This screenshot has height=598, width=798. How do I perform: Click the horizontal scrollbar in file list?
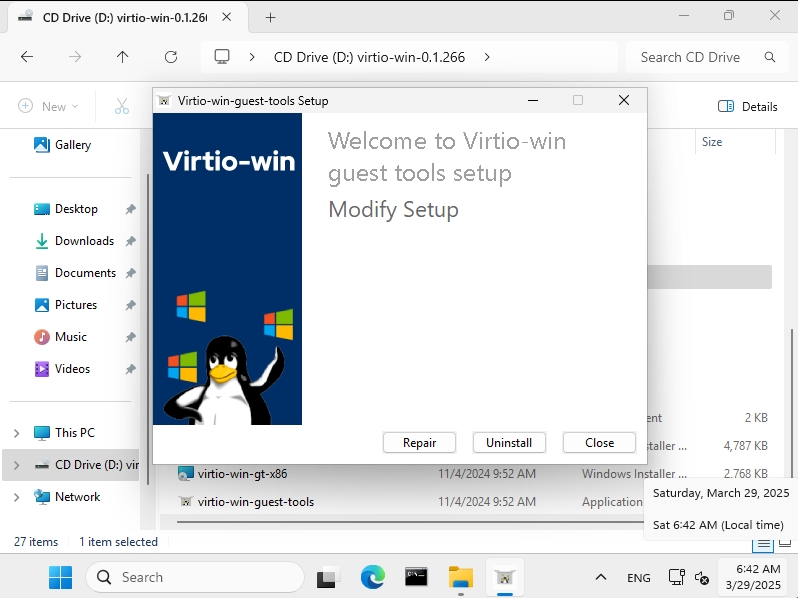[410, 522]
